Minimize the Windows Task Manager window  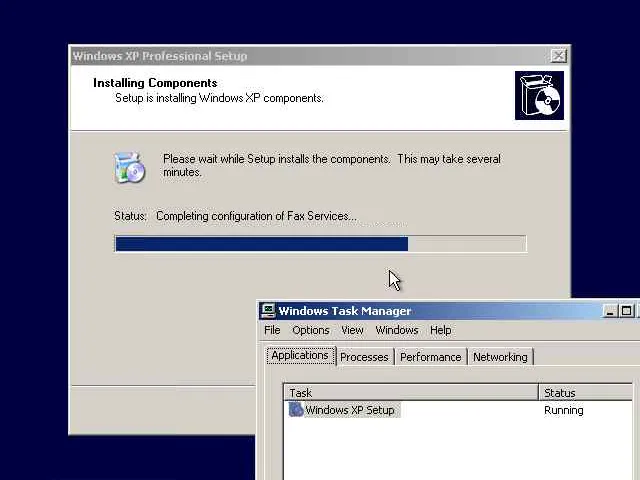[610, 311]
